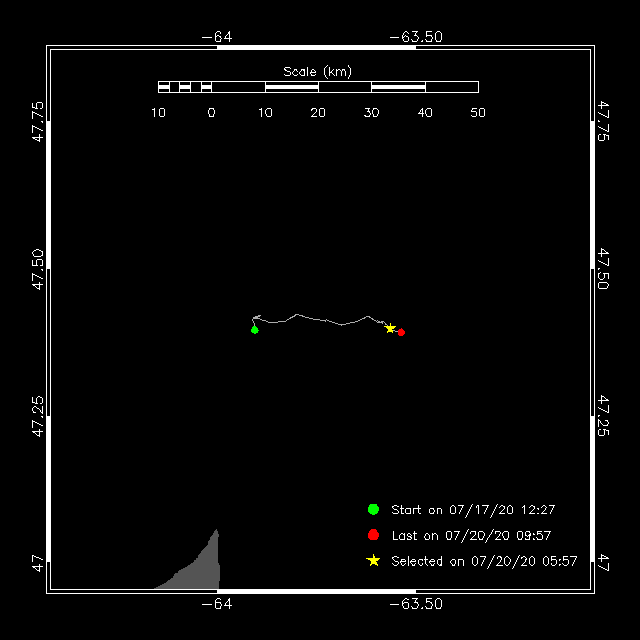
Task: Click the 'Scale (km)' title
Action: [317, 71]
